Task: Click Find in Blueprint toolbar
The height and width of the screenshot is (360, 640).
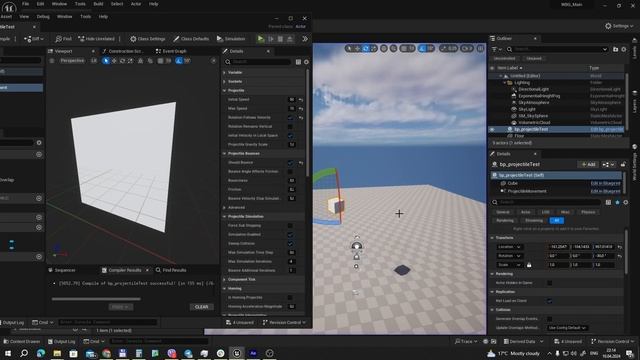Action: (63, 39)
